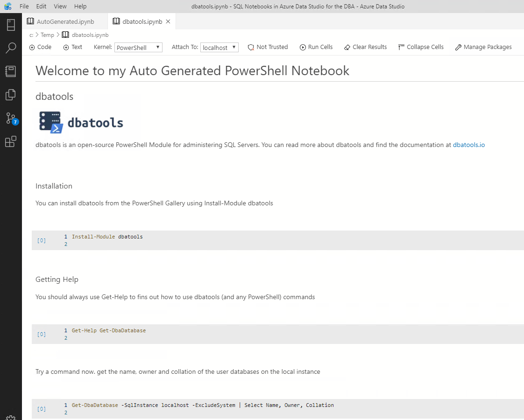Add a new Text cell
The width and height of the screenshot is (524, 420).
tap(72, 47)
